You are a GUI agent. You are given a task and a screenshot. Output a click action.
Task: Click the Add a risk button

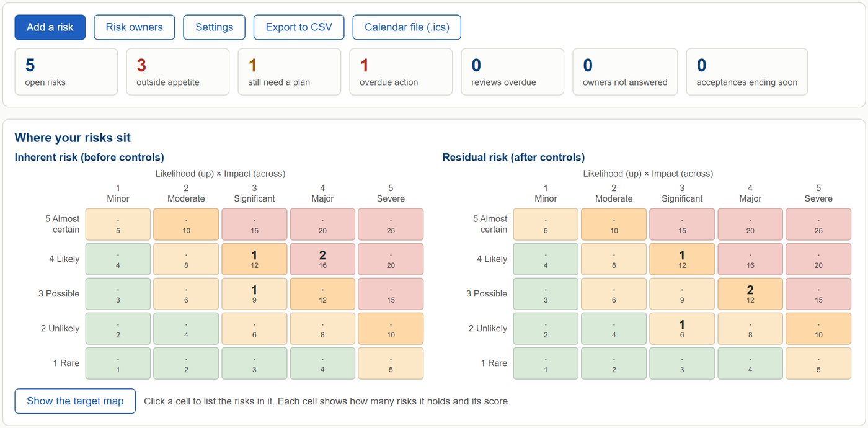[50, 27]
